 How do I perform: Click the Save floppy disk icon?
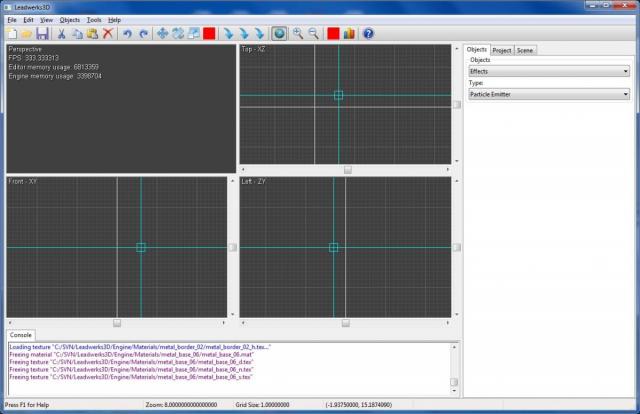[42, 33]
